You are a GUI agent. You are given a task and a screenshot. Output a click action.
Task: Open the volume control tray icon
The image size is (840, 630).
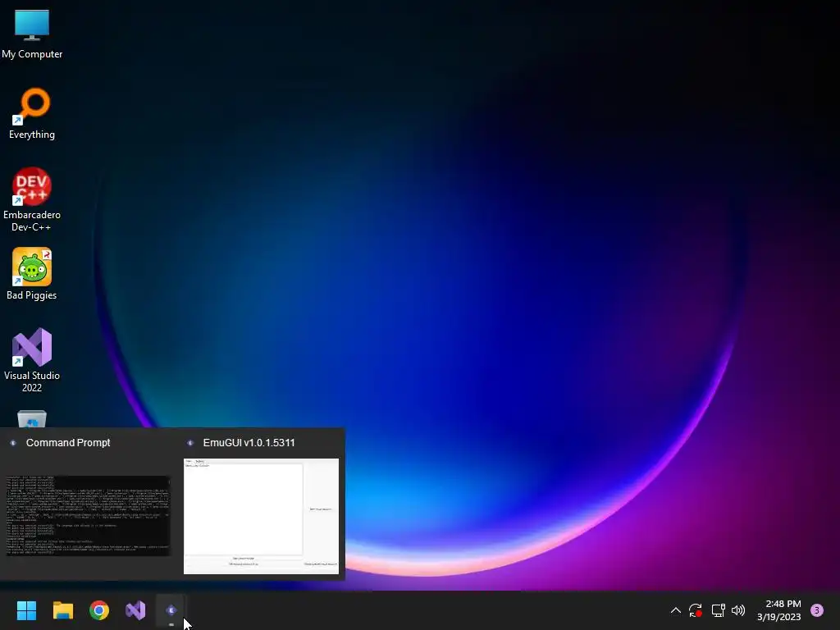click(x=738, y=610)
